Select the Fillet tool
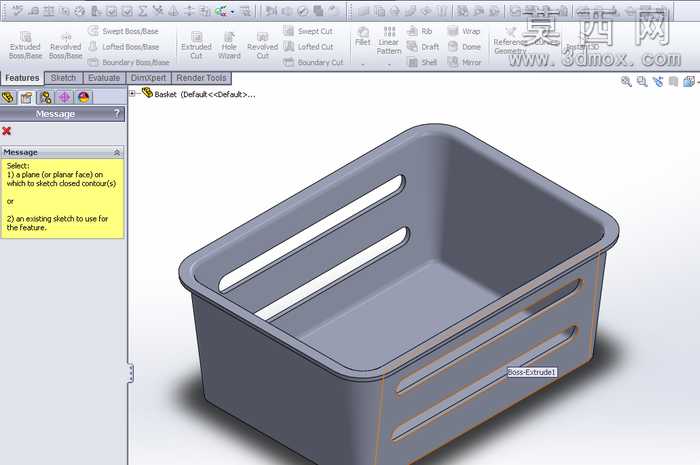This screenshot has height=465, width=700. 362,37
